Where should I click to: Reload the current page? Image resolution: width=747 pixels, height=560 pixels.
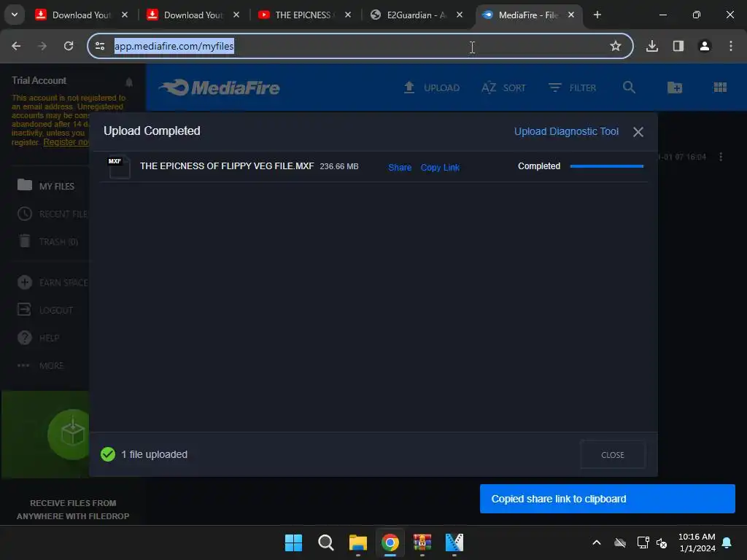[69, 46]
